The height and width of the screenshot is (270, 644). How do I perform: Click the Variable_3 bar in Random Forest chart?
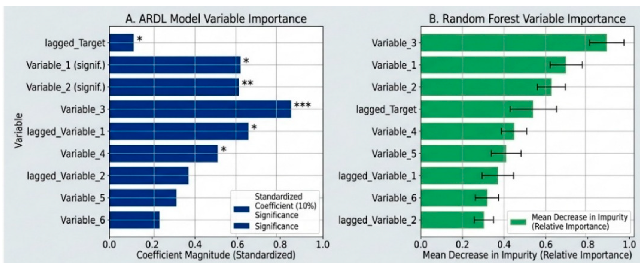point(514,43)
